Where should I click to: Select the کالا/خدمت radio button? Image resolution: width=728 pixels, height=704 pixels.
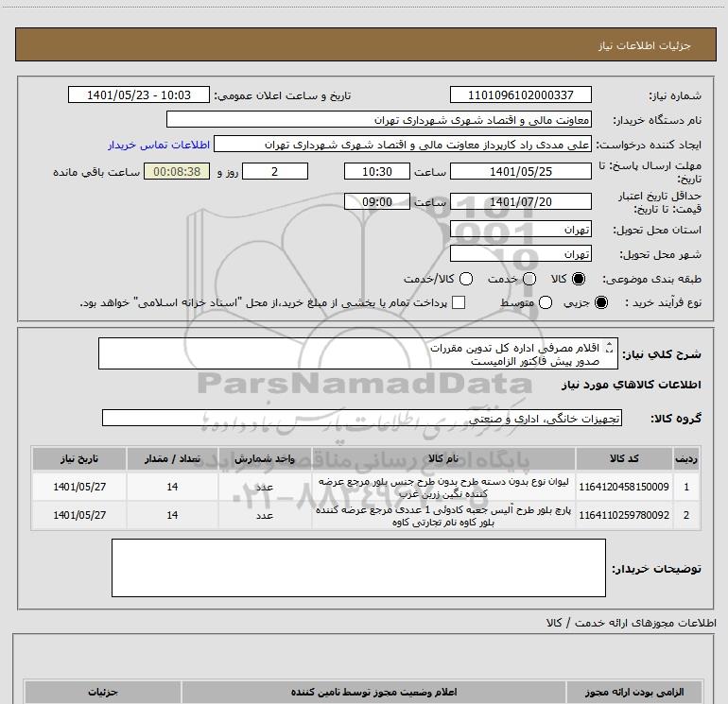pyautogui.click(x=466, y=279)
